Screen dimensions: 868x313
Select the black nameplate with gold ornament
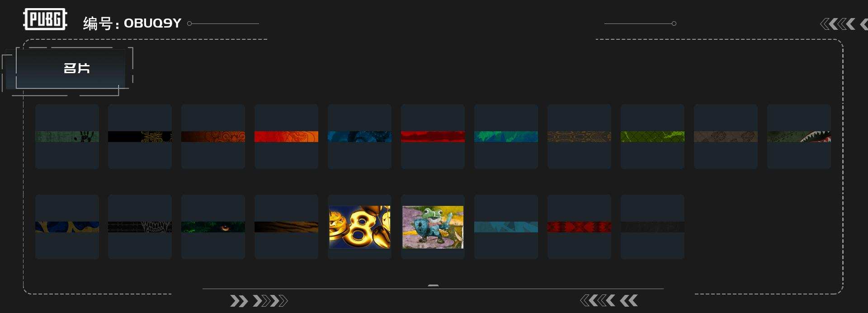[140, 136]
